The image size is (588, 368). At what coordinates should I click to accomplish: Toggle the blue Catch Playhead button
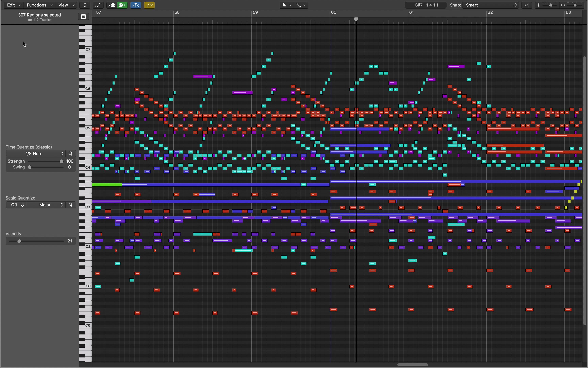(x=136, y=5)
